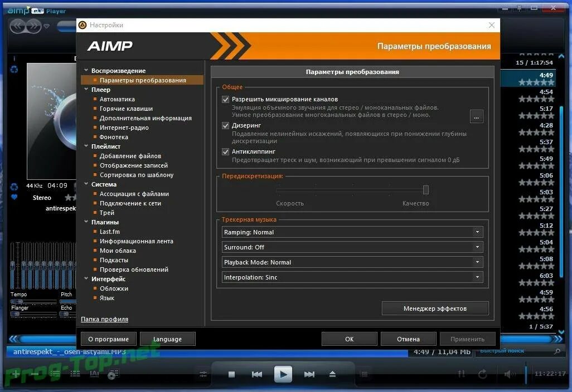Open the Last.fm plugin settings

pyautogui.click(x=109, y=232)
